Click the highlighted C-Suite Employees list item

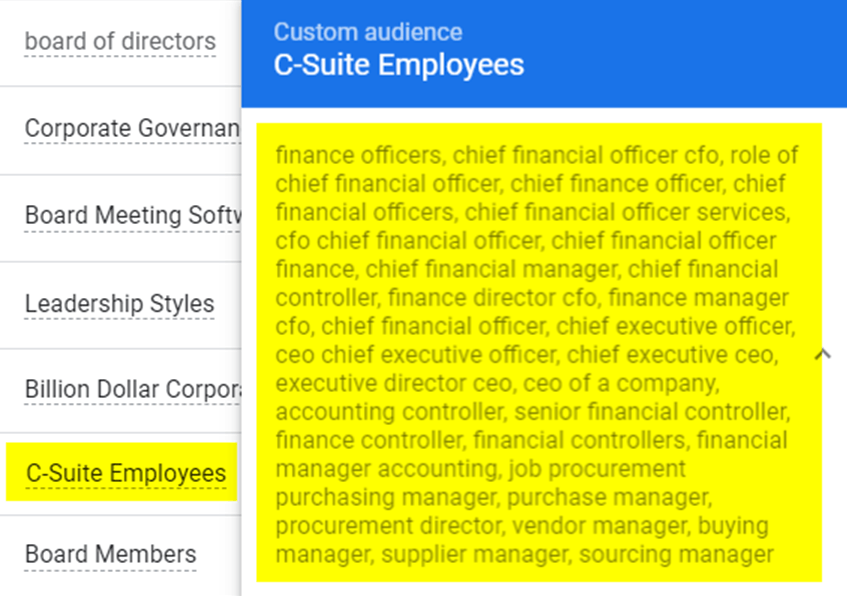[126, 473]
